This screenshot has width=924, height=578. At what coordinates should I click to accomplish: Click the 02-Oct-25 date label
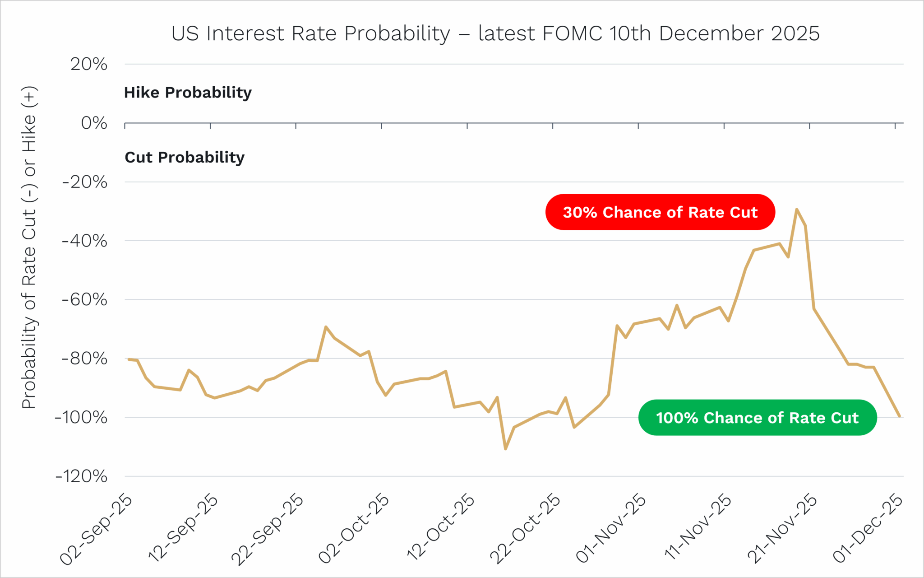tap(353, 529)
